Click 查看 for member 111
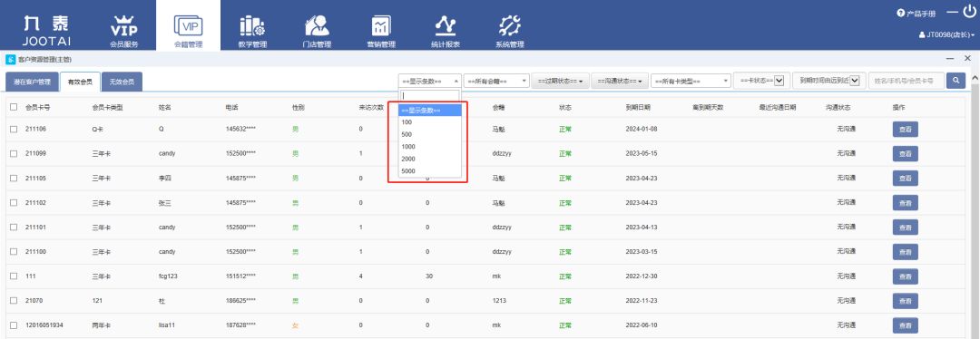The image size is (980, 339). 905,276
